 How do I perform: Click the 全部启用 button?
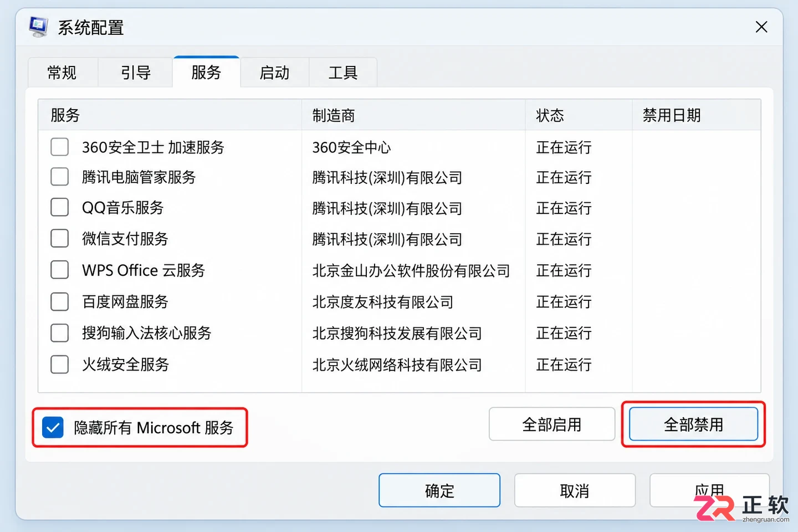(x=552, y=424)
